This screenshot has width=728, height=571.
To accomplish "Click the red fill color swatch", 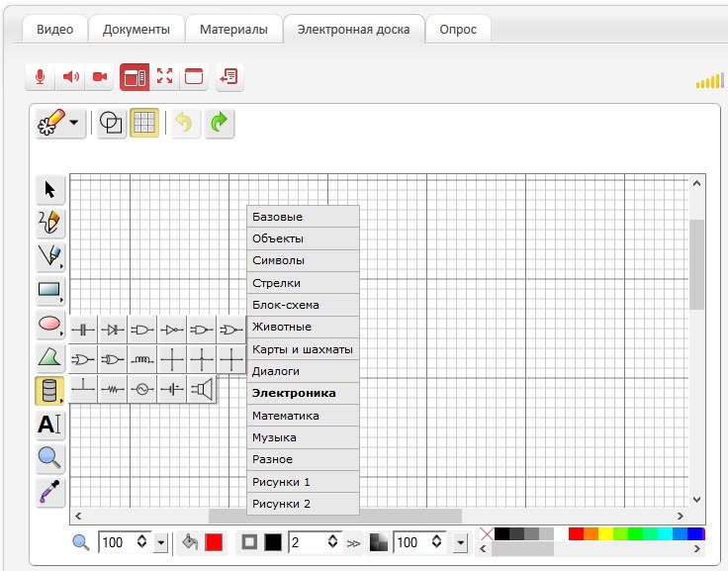I will [x=214, y=542].
